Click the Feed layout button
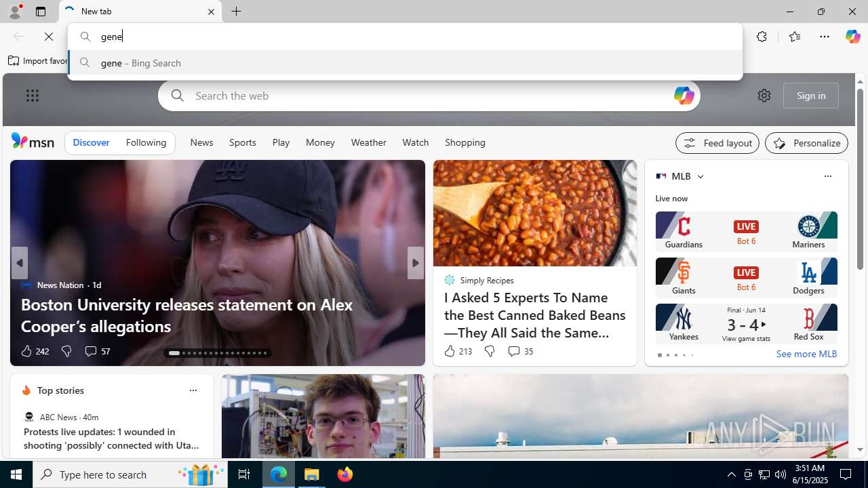The image size is (868, 488). pos(717,143)
